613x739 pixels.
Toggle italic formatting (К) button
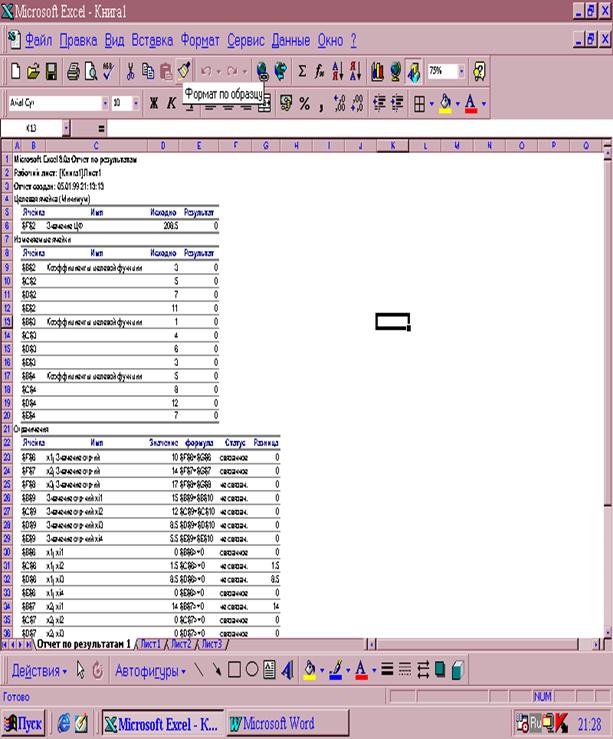171,104
